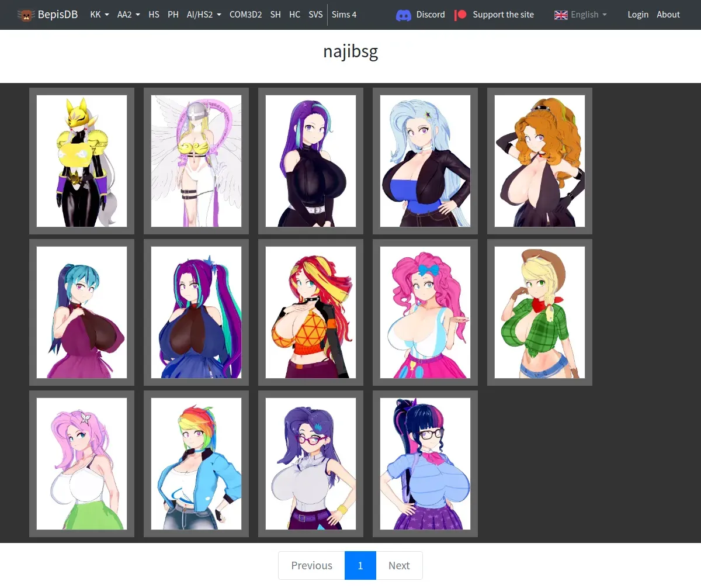Open the HS menu item

click(154, 15)
